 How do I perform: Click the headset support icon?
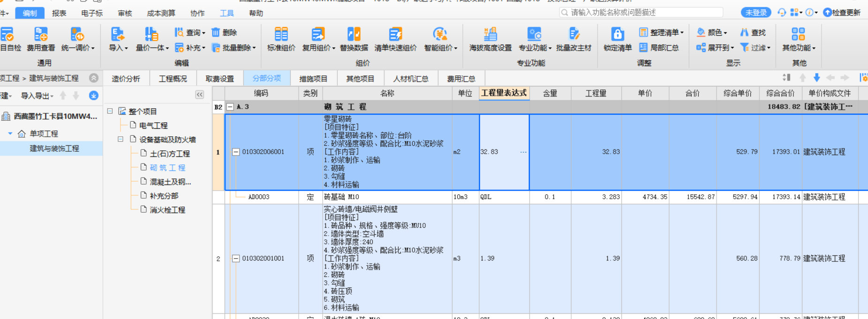pos(781,13)
